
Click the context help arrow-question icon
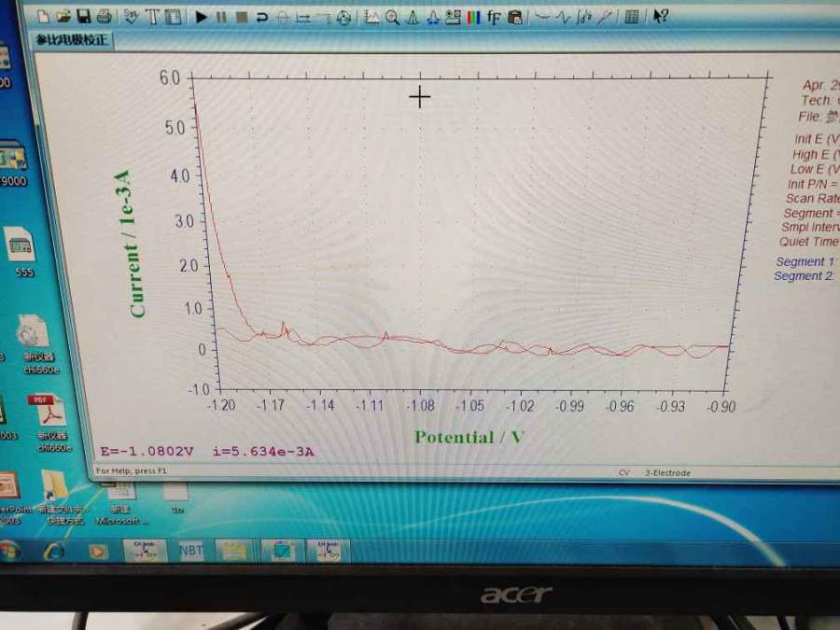point(661,16)
